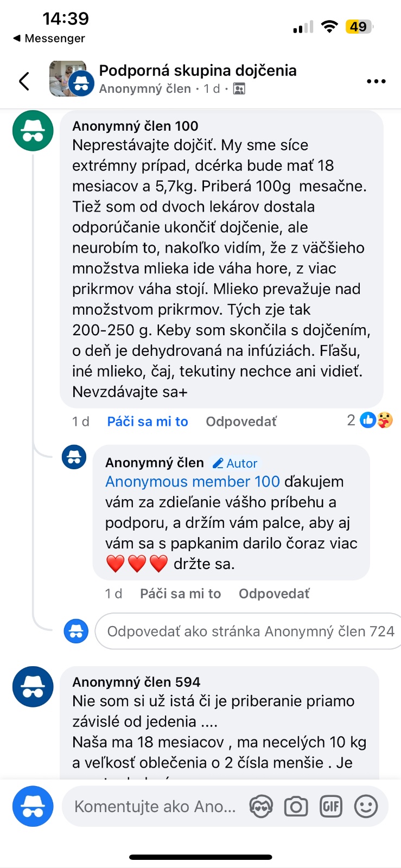Reply to the author's thank-you comment

[x=274, y=593]
